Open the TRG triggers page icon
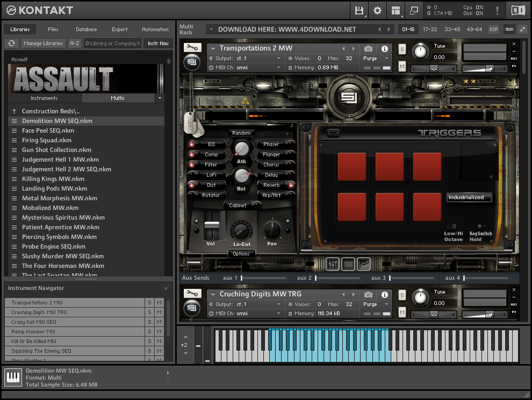The width and height of the screenshot is (532, 400). click(348, 264)
